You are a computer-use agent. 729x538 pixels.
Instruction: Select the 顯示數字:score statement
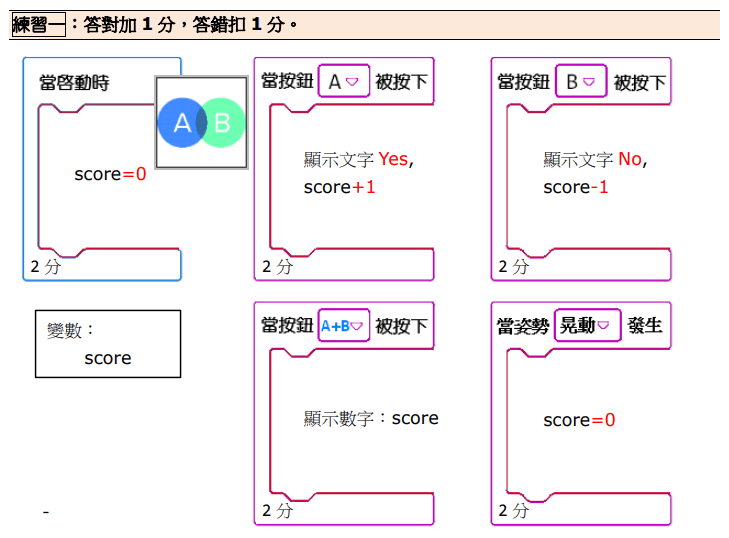[x=371, y=418]
